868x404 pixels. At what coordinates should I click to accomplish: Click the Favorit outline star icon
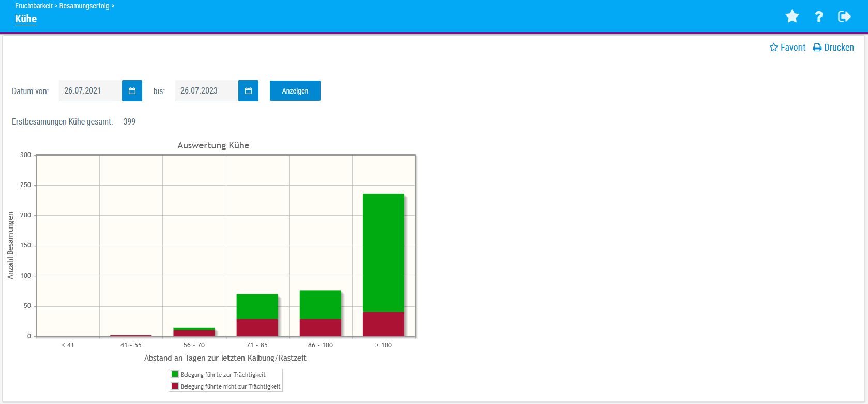point(774,48)
